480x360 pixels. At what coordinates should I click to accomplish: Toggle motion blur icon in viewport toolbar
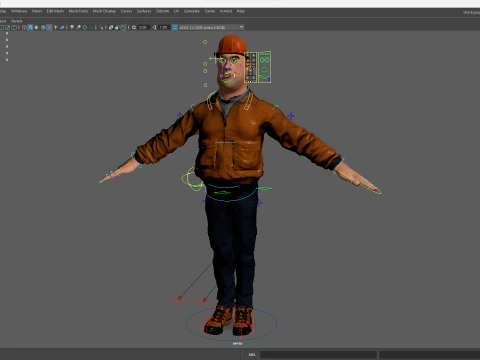tap(79, 27)
